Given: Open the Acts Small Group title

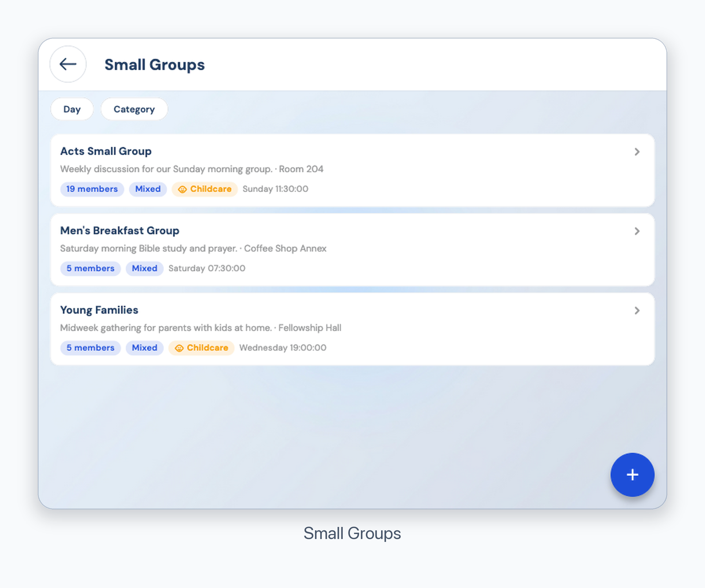Looking at the screenshot, I should [x=106, y=151].
